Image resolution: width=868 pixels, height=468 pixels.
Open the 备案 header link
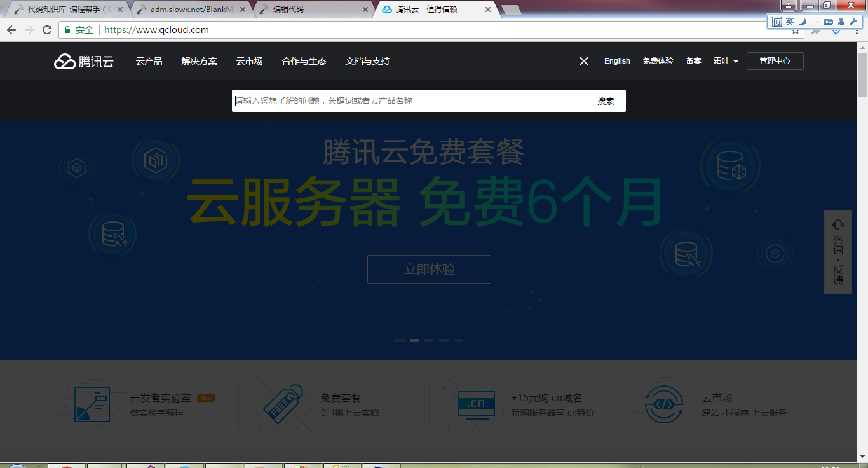[x=693, y=61]
